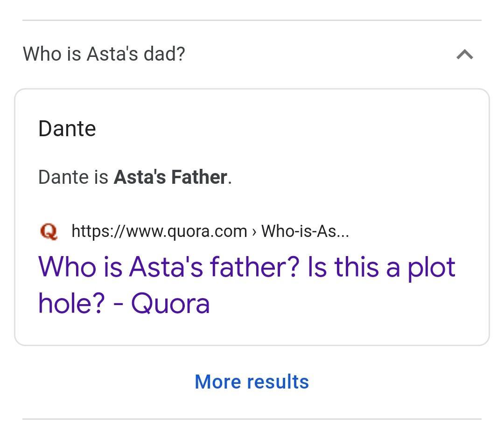The image size is (504, 424).
Task: Click the breadcrumb separator arrow after quora.com
Action: click(x=254, y=231)
